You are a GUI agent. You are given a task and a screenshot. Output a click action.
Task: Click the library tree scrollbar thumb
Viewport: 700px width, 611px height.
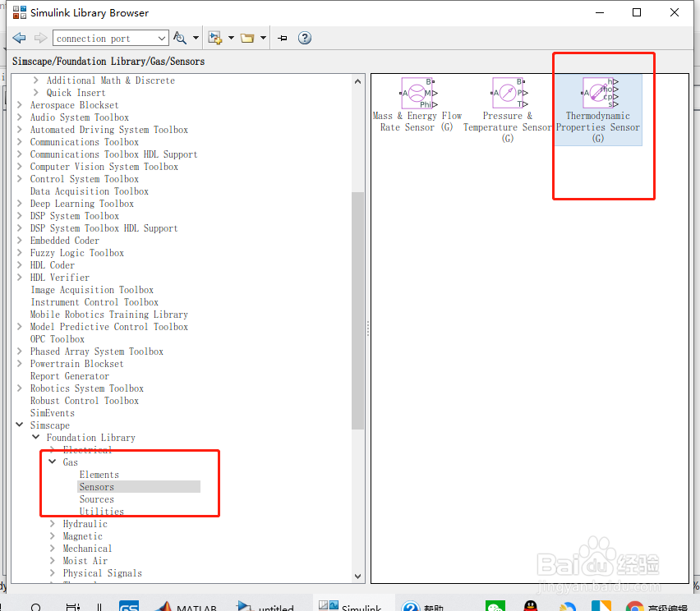357,310
